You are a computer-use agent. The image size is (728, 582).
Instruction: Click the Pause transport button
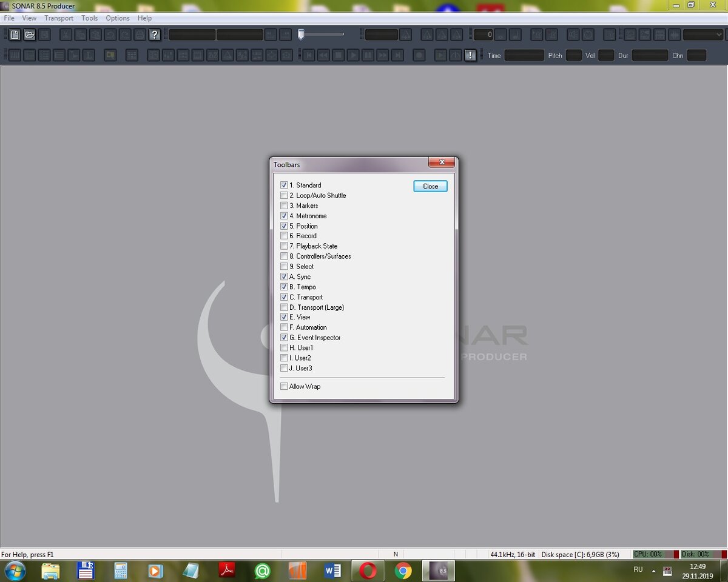[368, 55]
